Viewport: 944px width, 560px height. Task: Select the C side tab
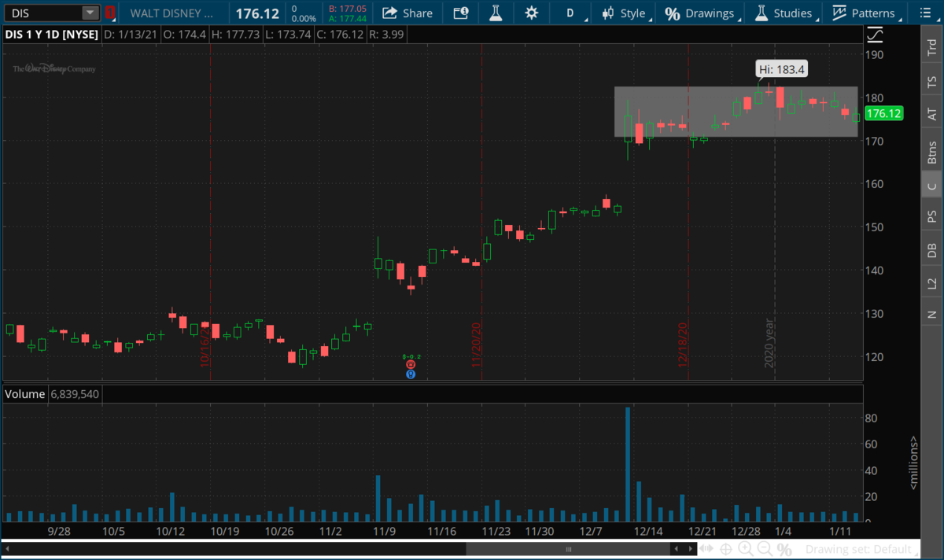tap(932, 184)
